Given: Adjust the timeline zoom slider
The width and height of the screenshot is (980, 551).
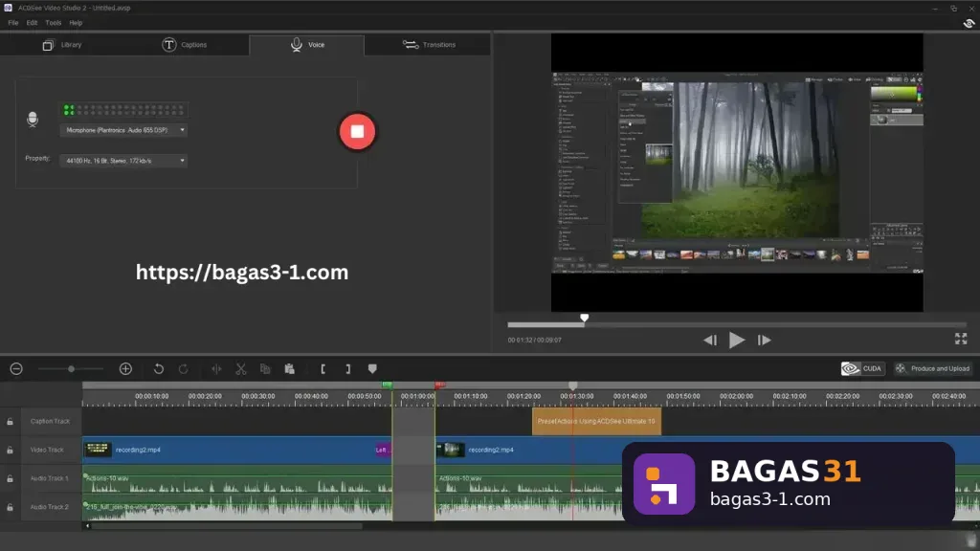Looking at the screenshot, I should tap(71, 368).
